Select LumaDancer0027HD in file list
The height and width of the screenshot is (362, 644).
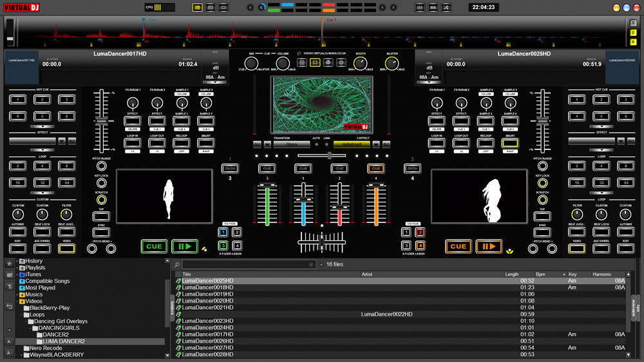(x=207, y=348)
